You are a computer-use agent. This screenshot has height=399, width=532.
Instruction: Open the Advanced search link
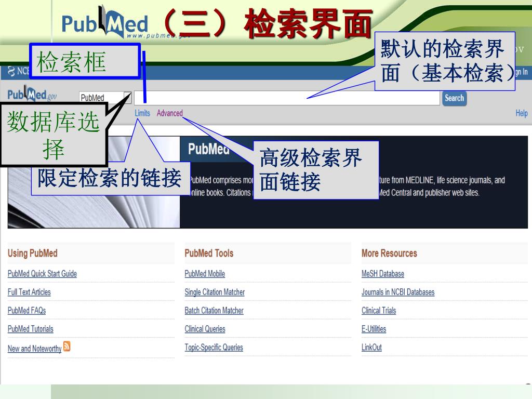tap(170, 113)
